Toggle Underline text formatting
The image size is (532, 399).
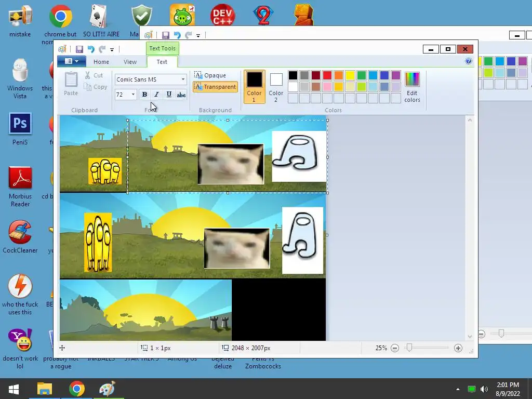pyautogui.click(x=169, y=95)
